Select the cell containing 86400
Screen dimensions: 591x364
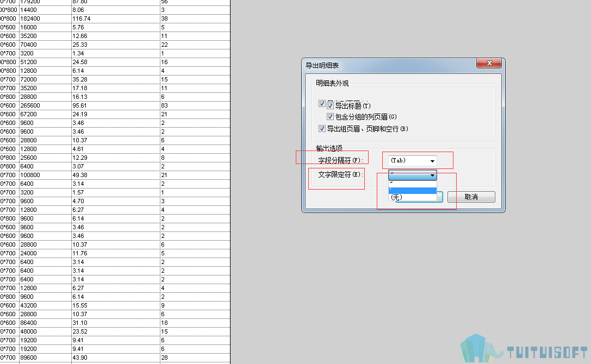45,323
